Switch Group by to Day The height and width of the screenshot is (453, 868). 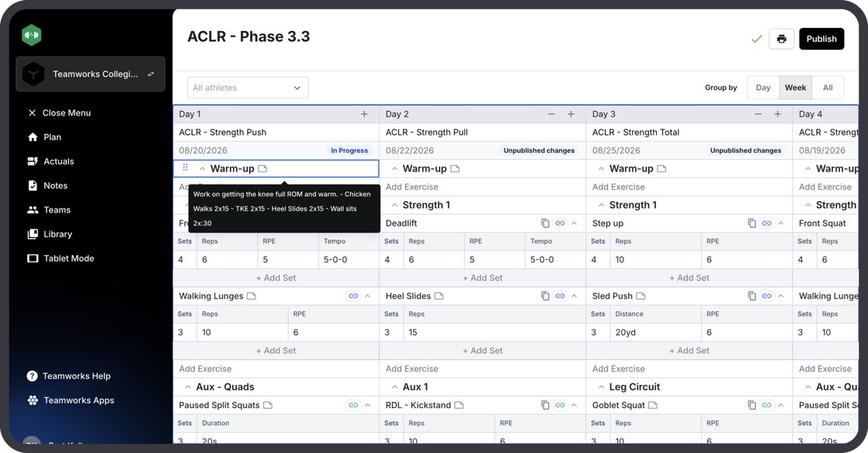(x=763, y=88)
